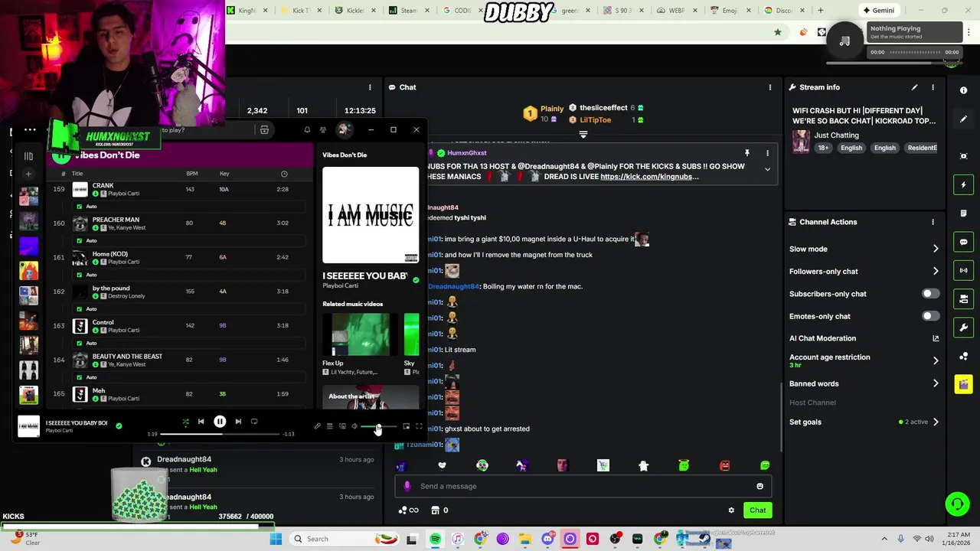Screen dimensions: 980x551
Task: Open the Gemini button in Chrome
Action: click(878, 11)
